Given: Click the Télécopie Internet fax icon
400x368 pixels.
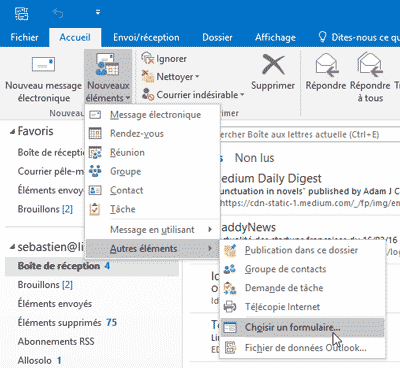Looking at the screenshot, I should pos(230,307).
